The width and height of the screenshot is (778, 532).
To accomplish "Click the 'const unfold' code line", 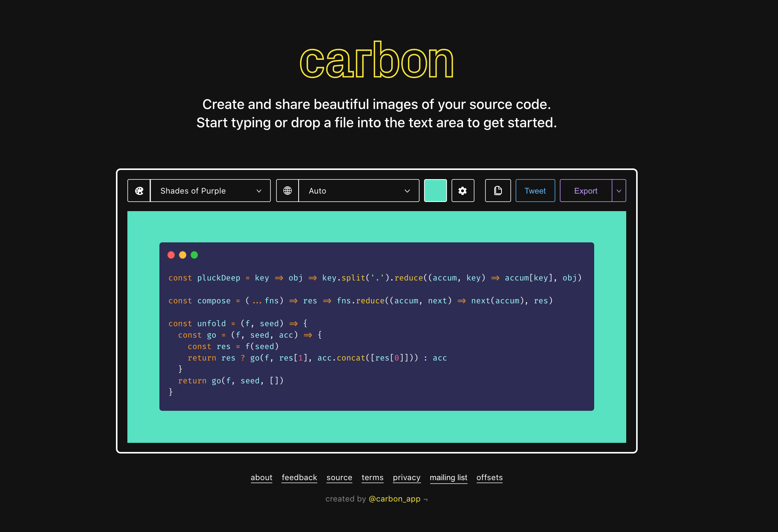I will coord(238,324).
